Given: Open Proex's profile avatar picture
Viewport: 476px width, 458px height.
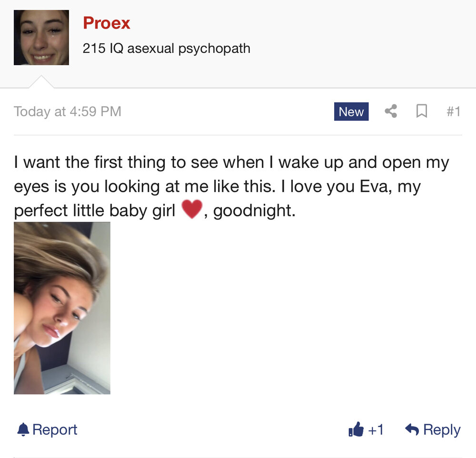Looking at the screenshot, I should click(41, 37).
